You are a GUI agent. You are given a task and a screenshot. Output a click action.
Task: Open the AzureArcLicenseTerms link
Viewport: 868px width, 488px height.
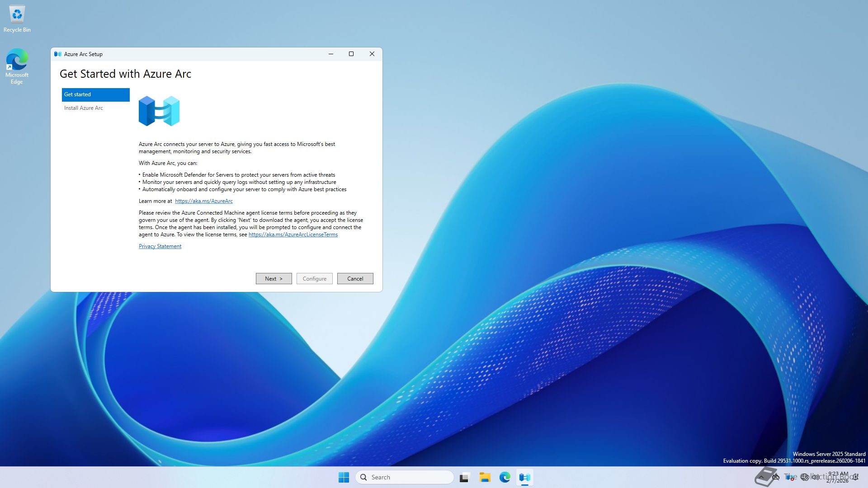tap(293, 235)
